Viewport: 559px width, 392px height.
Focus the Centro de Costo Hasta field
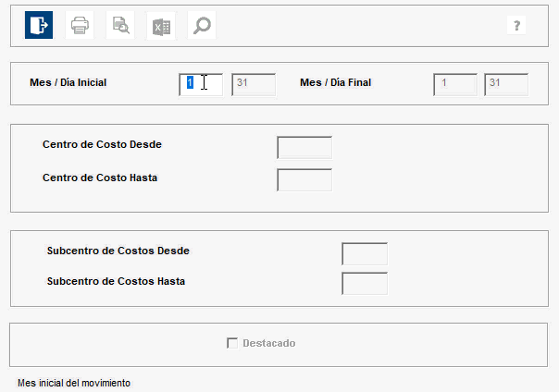click(x=304, y=180)
